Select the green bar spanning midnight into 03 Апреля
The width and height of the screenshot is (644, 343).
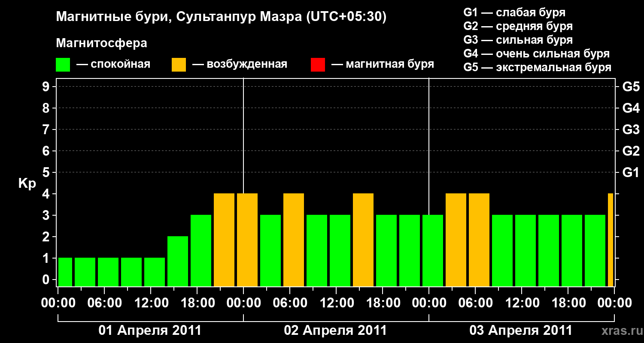pos(433,250)
